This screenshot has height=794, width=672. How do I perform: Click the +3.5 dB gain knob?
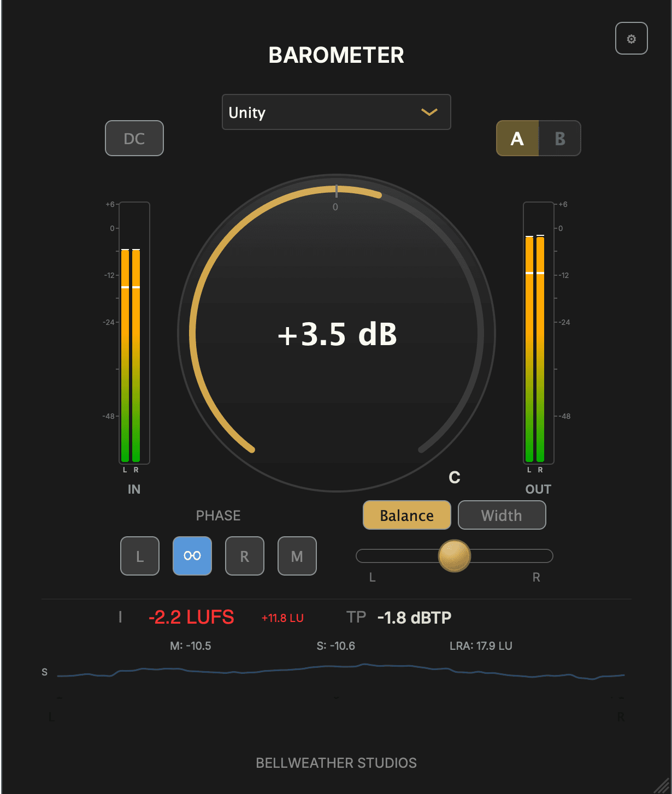(x=337, y=335)
